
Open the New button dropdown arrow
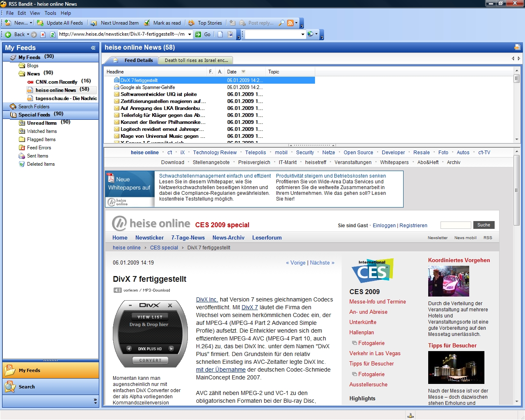click(31, 23)
